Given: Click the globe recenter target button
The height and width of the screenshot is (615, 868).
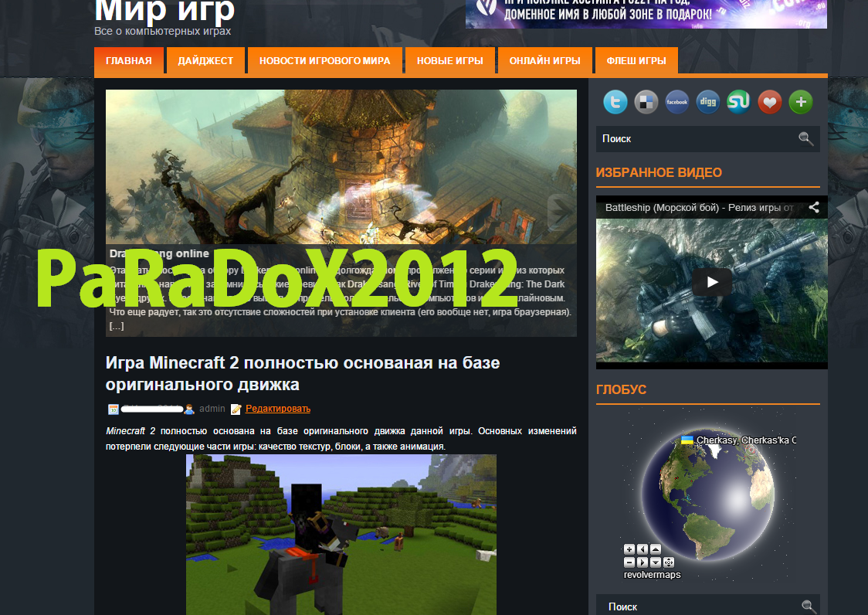Looking at the screenshot, I should [x=669, y=562].
